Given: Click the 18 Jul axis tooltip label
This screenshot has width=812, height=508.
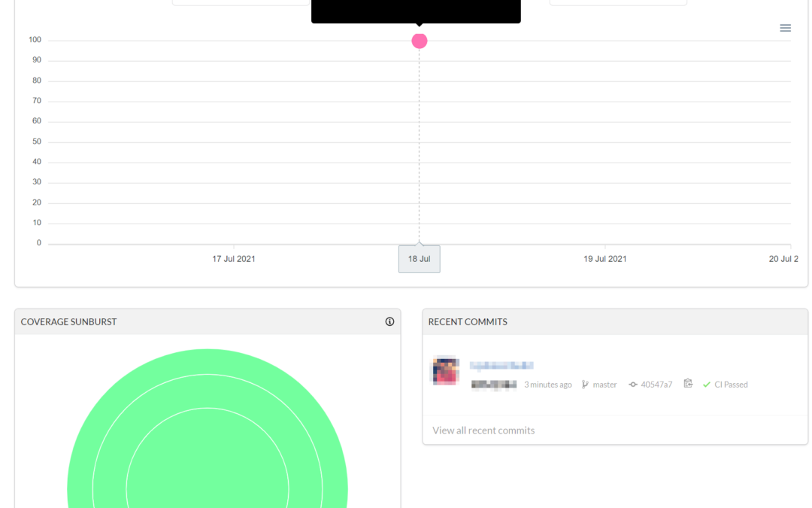Looking at the screenshot, I should [419, 259].
